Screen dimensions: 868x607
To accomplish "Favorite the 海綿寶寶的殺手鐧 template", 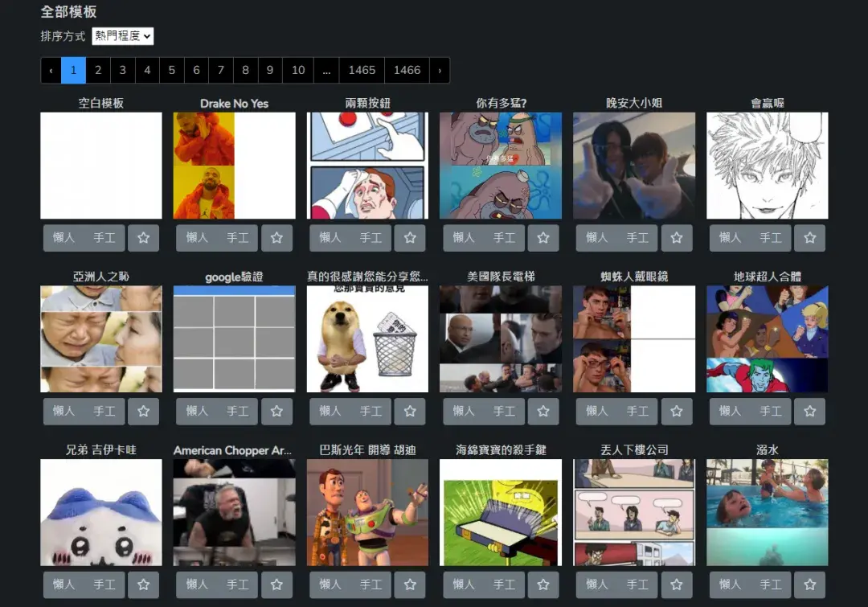I will pyautogui.click(x=543, y=584).
